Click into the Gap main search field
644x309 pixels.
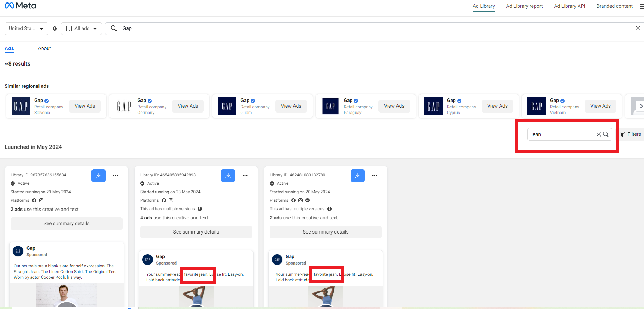pos(374,29)
